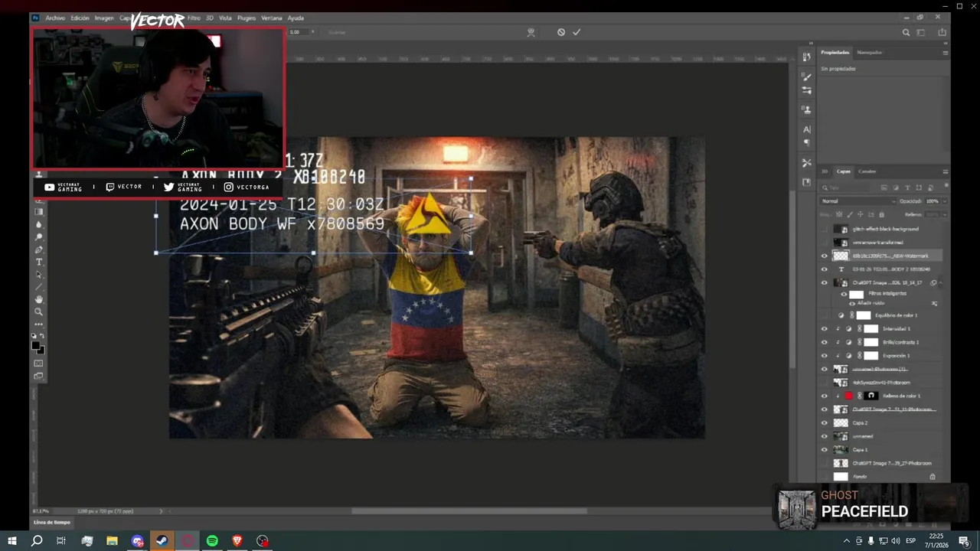This screenshot has width=980, height=551.
Task: Toggle Quick Mask mode icon
Action: 39,364
